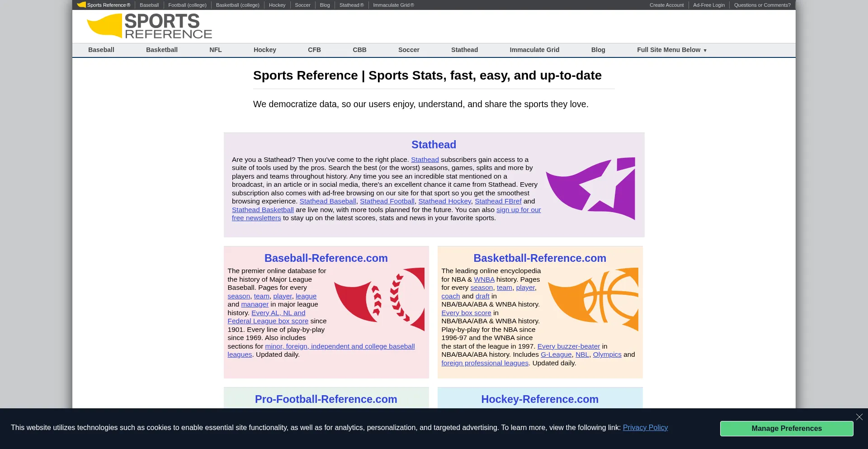This screenshot has height=449, width=868.
Task: Click NBL link
Action: tap(582, 354)
